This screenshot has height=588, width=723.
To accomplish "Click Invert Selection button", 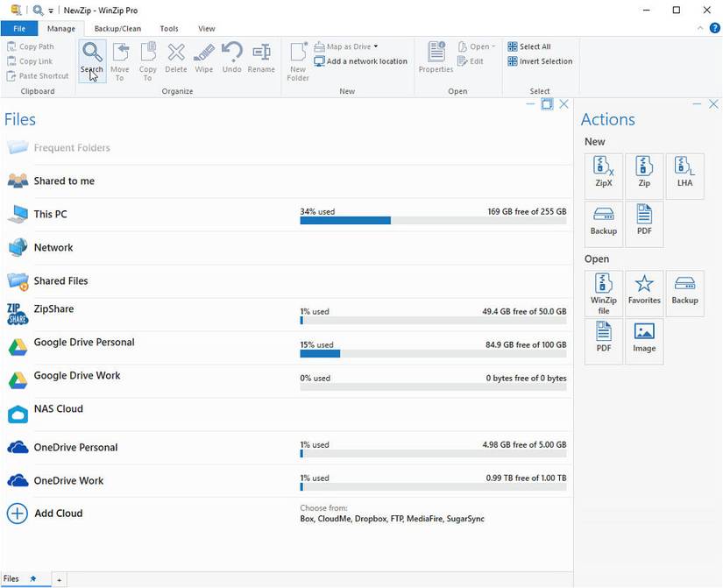I will click(x=540, y=61).
